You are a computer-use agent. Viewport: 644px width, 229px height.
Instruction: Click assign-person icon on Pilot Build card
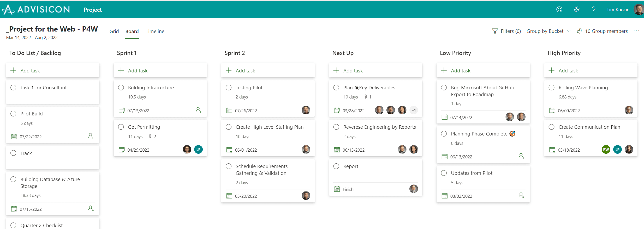[x=91, y=136]
